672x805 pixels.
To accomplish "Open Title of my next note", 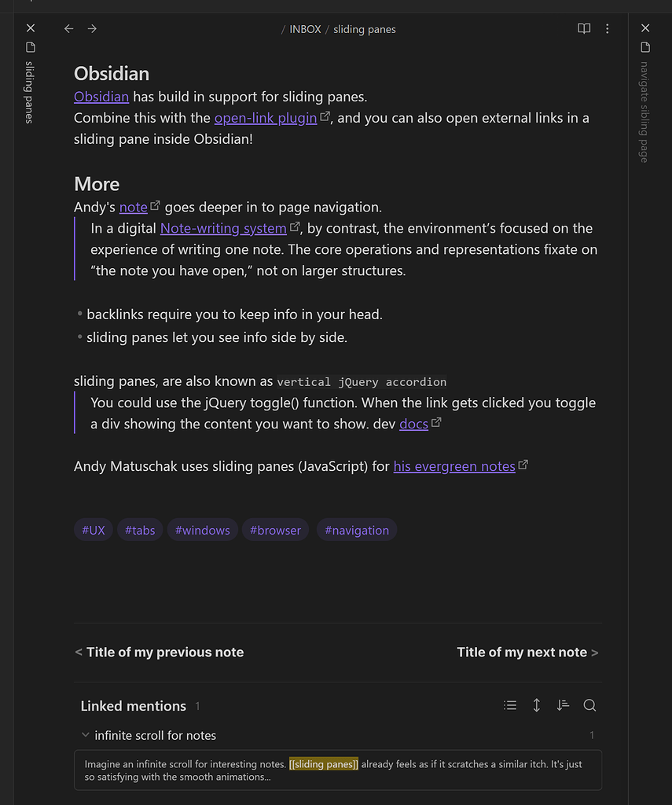I will point(522,652).
